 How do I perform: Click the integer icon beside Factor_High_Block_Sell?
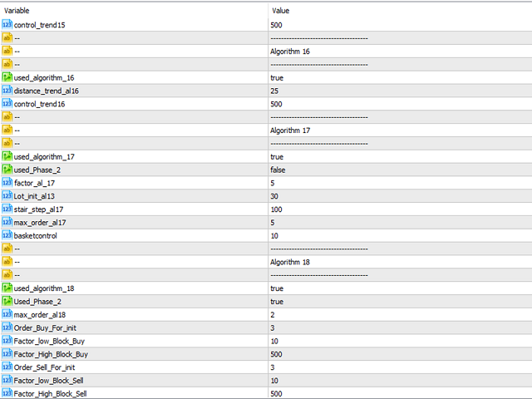pos(7,393)
